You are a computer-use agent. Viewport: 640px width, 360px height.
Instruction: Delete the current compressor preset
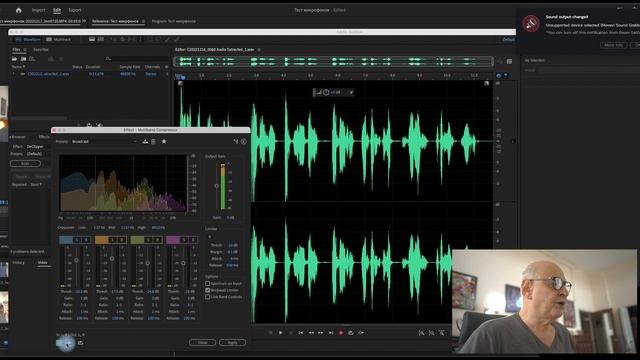pyautogui.click(x=153, y=142)
